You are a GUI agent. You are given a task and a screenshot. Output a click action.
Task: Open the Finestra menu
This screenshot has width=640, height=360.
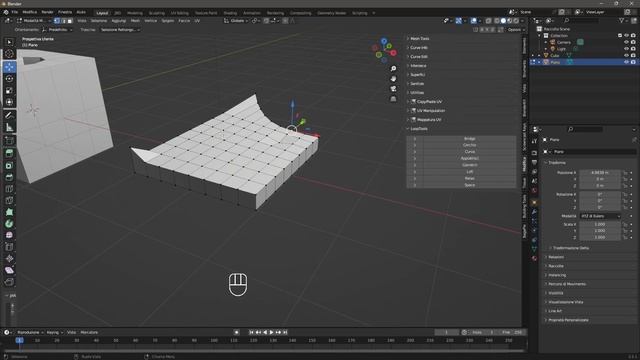65,12
